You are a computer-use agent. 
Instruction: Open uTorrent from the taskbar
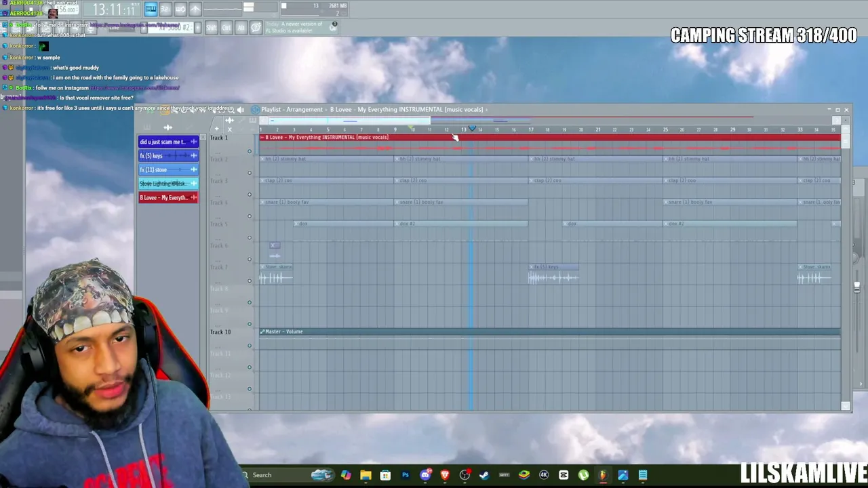[583, 475]
